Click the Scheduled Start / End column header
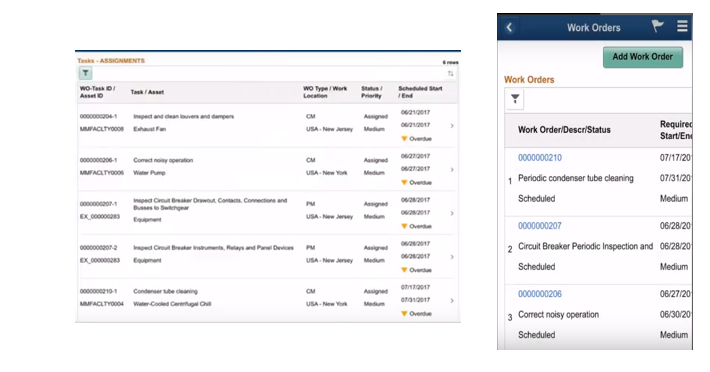The height and width of the screenshot is (372, 710). point(420,92)
